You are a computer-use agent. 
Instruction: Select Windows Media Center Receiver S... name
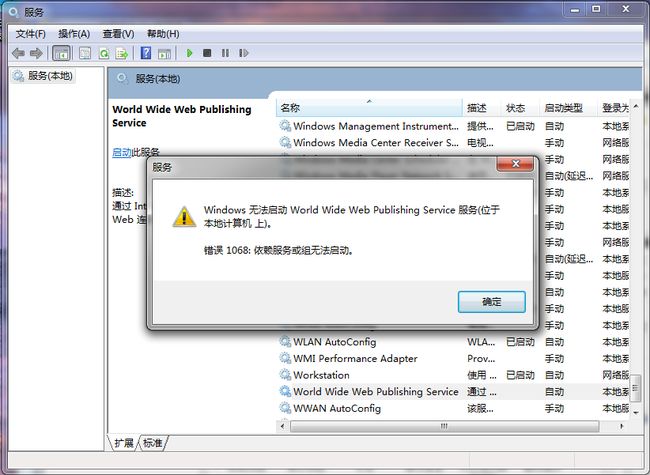[376, 143]
